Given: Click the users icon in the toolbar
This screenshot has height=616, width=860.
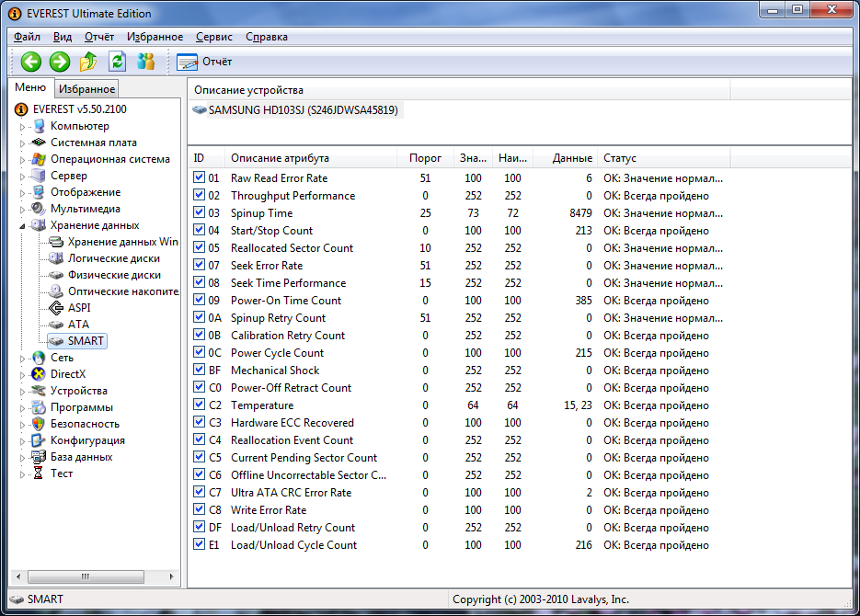Looking at the screenshot, I should 145,62.
